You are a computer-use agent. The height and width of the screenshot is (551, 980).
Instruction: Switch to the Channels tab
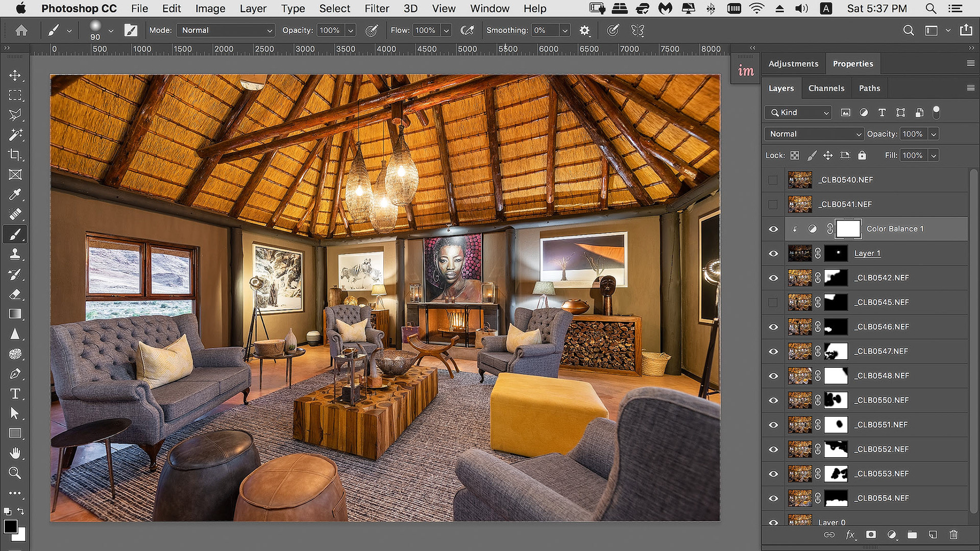click(826, 88)
